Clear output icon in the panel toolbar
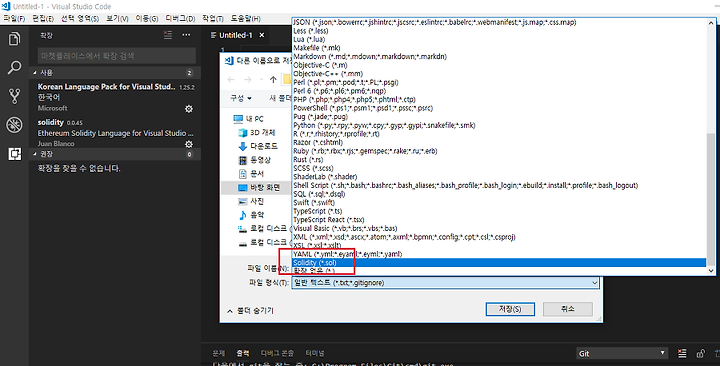This screenshot has height=366, width=720. [682, 353]
